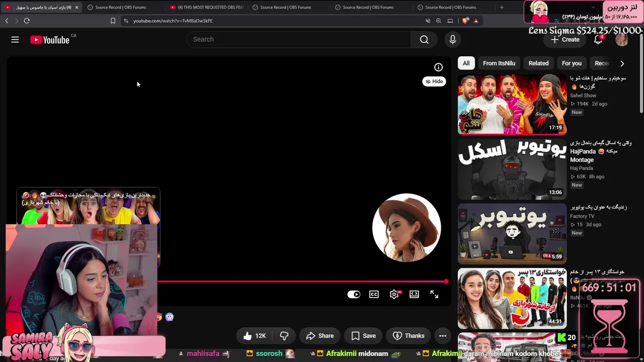Go to the YouTube home logo
Viewport: 644px width, 362px height.
[50, 40]
